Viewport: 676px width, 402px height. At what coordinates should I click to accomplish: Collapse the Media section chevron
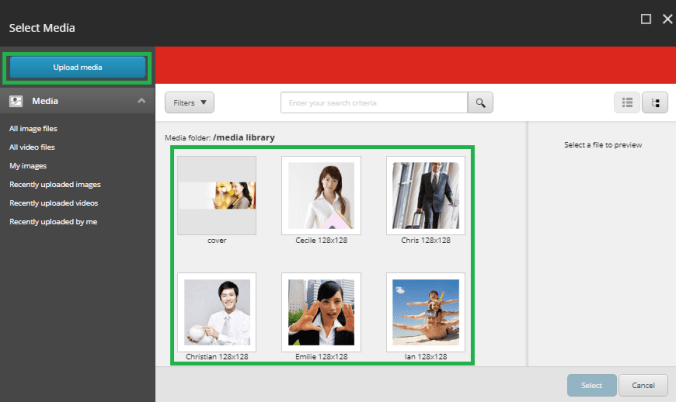coord(141,101)
